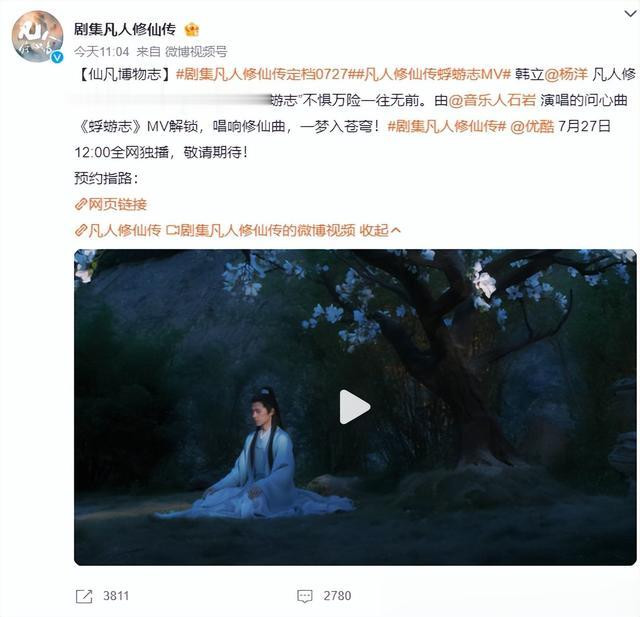Open the 凡人修仙传 attached link

118,231
